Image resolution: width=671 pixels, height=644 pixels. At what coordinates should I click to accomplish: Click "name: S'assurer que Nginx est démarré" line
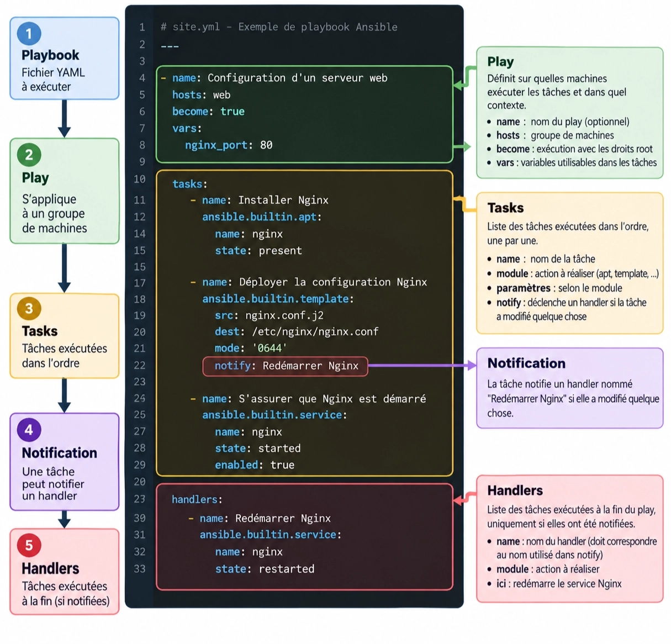308,399
